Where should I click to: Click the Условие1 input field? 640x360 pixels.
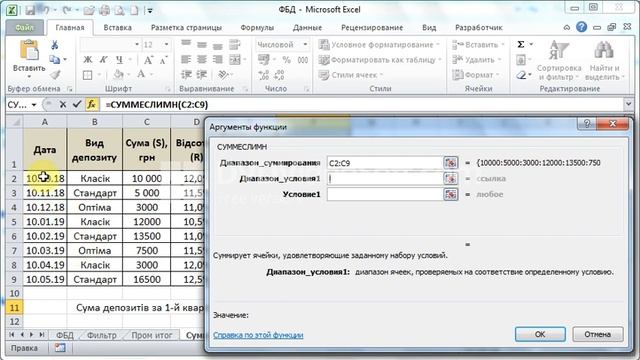click(384, 194)
